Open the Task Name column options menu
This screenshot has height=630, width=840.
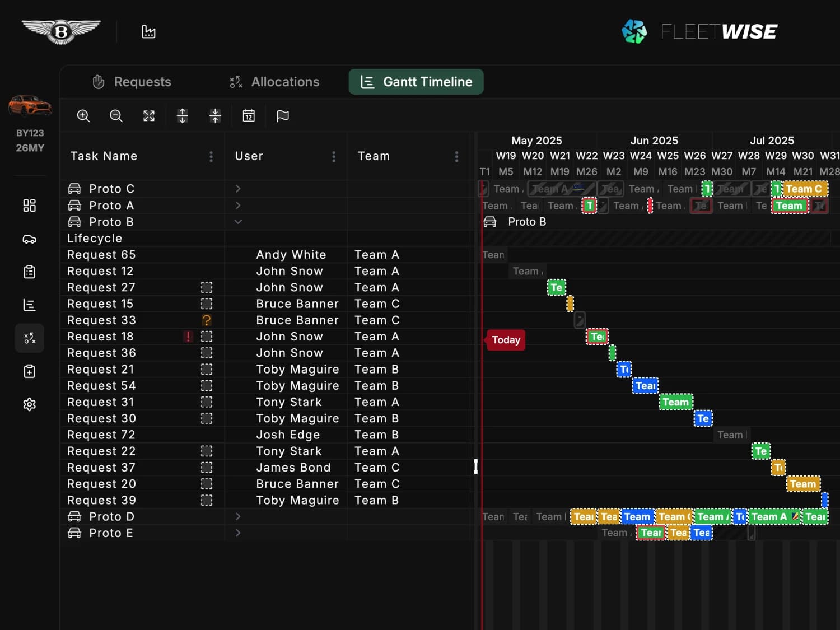[x=211, y=157]
